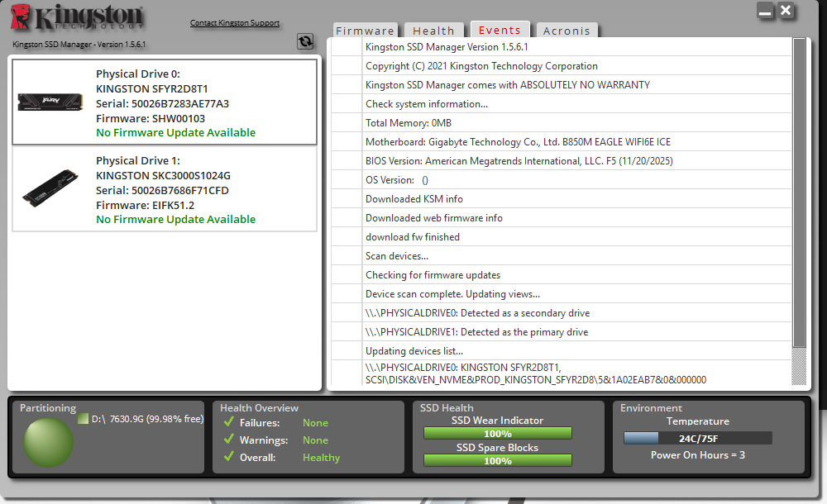Click the 'download fw finished' row

(x=562, y=236)
